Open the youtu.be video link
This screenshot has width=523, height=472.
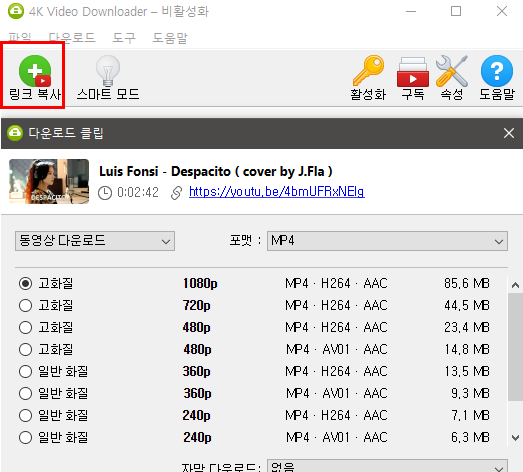coord(277,192)
